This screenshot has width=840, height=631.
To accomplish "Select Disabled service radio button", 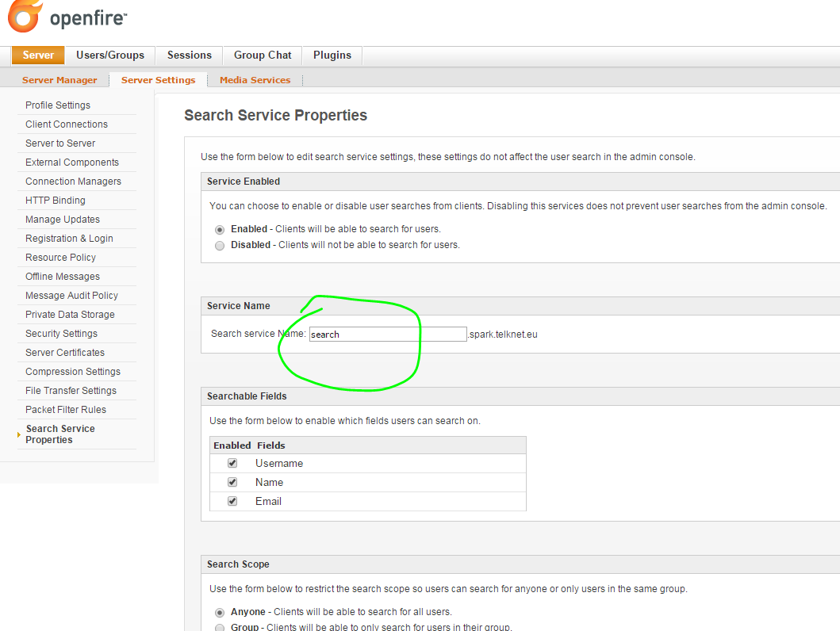I will [220, 246].
